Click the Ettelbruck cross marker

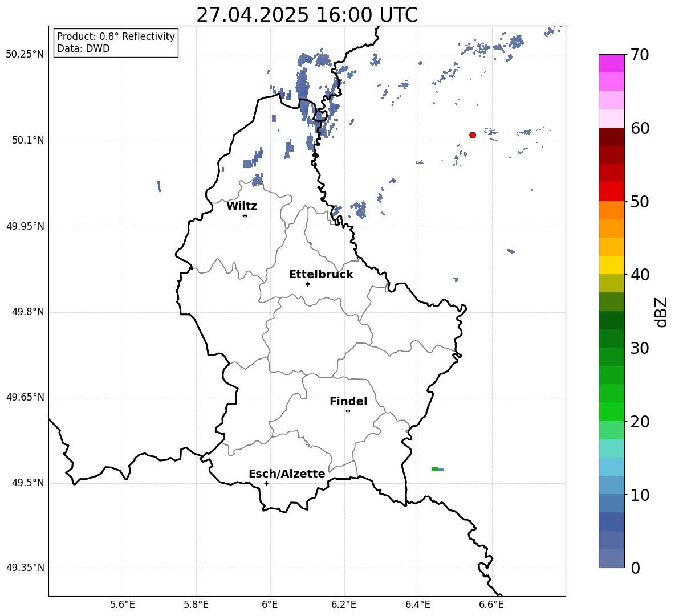point(307,284)
